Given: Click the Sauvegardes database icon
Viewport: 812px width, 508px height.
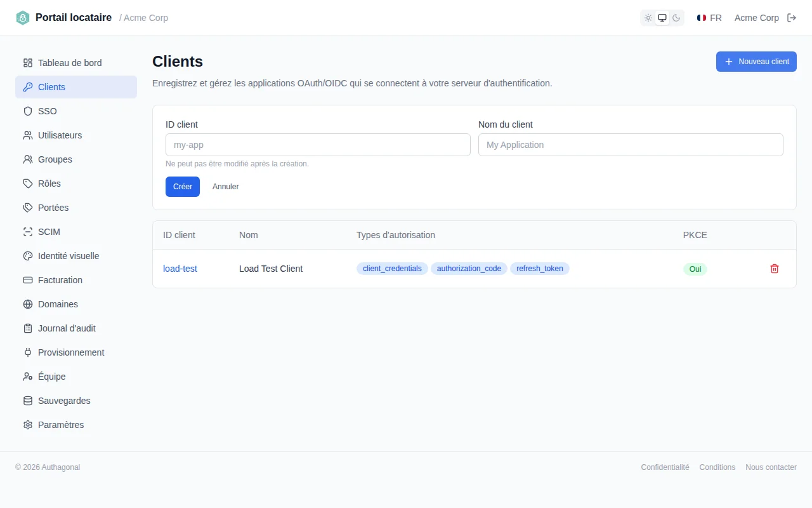Looking at the screenshot, I should pyautogui.click(x=28, y=401).
